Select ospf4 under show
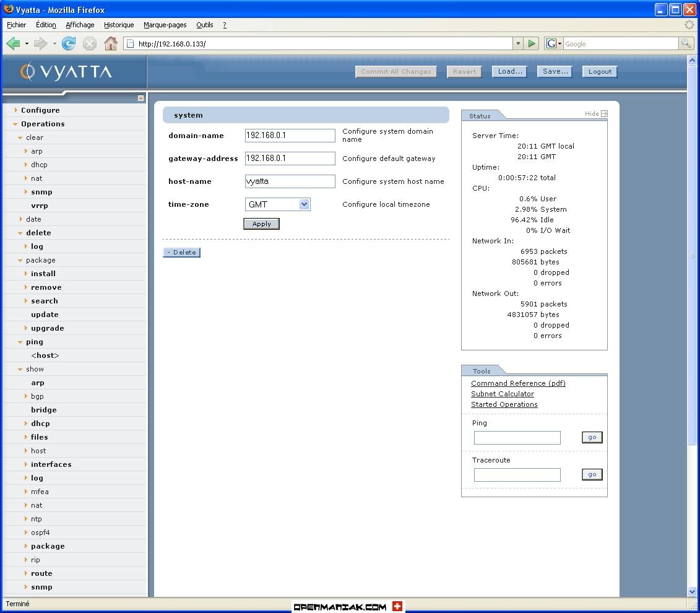Image resolution: width=700 pixels, height=613 pixels. pos(40,533)
